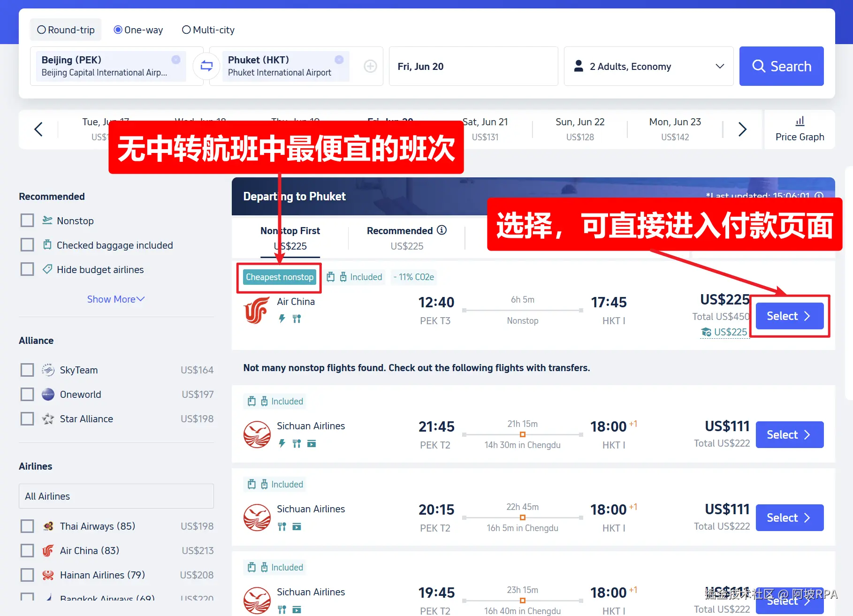Click Sichuan Airlines logo on 20:15 flight
The width and height of the screenshot is (853, 616).
point(257,517)
